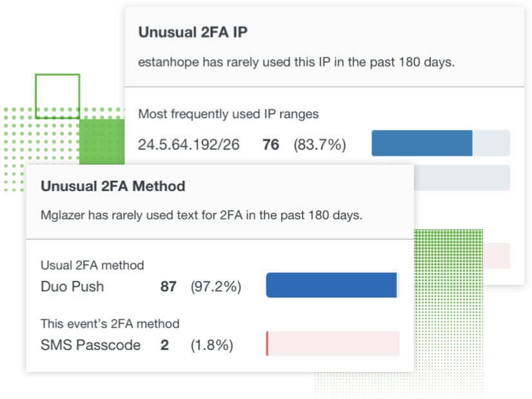Select the 24.5.64.192/26 IP range
The height and width of the screenshot is (399, 532).
click(188, 145)
